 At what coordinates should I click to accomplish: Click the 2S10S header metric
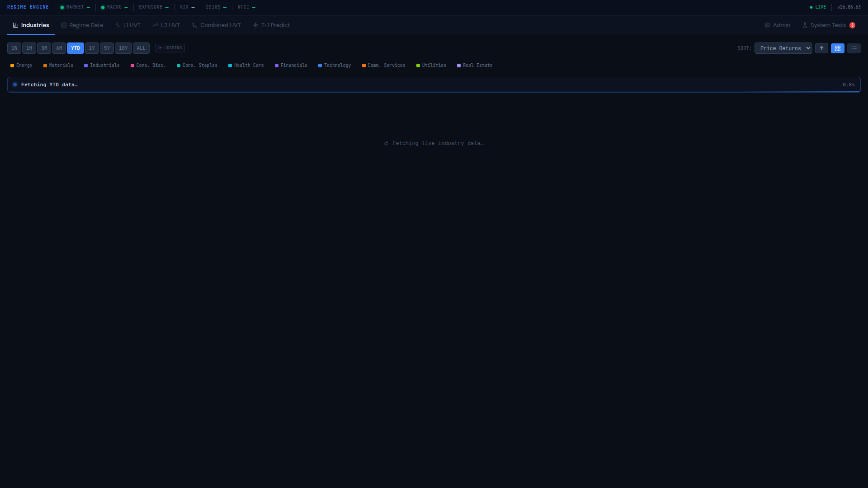tap(216, 7)
